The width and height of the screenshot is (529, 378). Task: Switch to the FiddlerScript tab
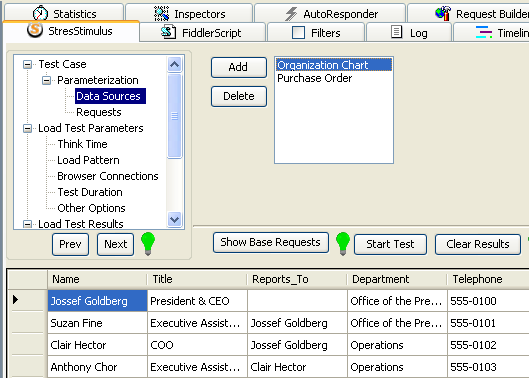pos(202,32)
